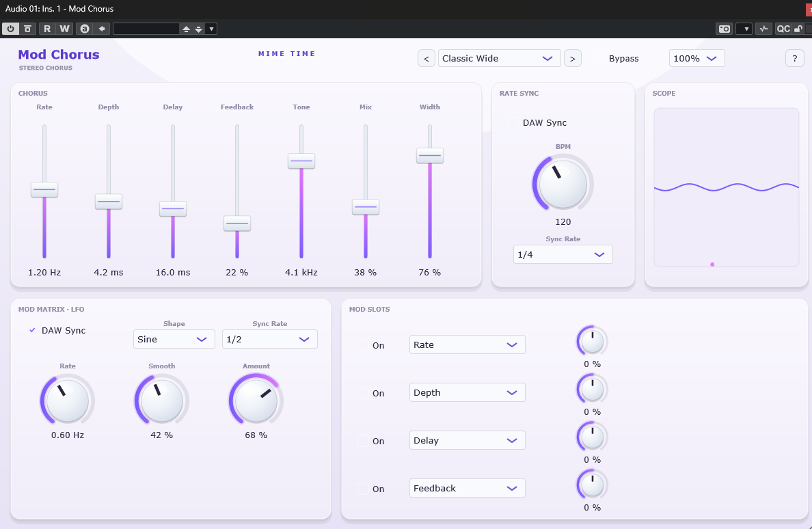Click the 1.20 Hz rate value
Screen dimensions: 812x529
coord(44,272)
